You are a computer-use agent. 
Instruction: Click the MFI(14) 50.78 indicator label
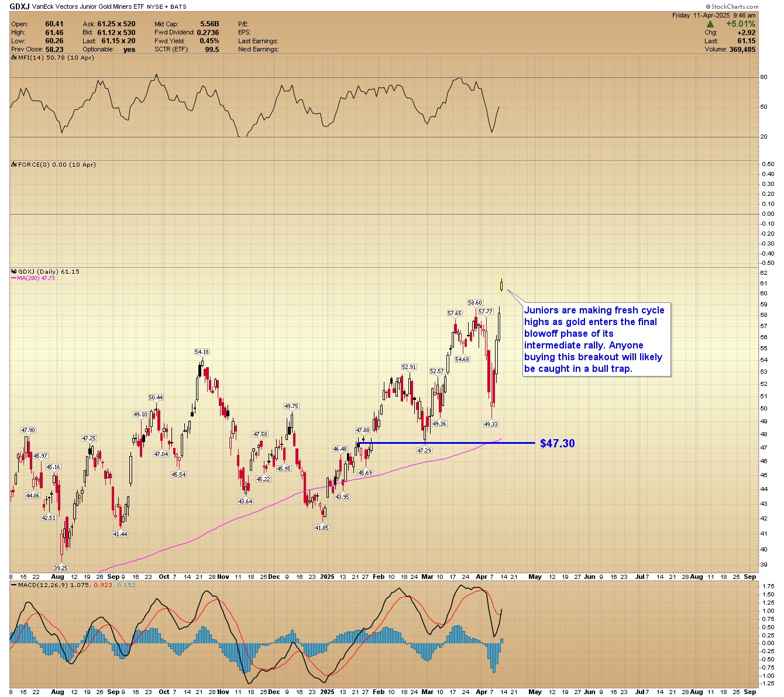tap(56, 57)
